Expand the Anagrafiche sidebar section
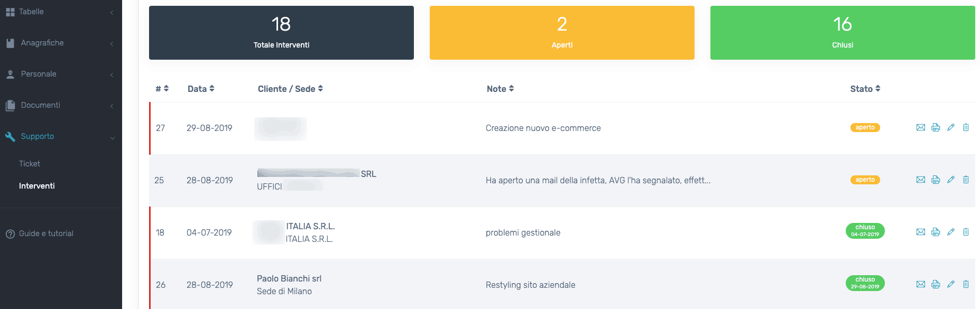Image resolution: width=980 pixels, height=309 pixels. tap(42, 43)
